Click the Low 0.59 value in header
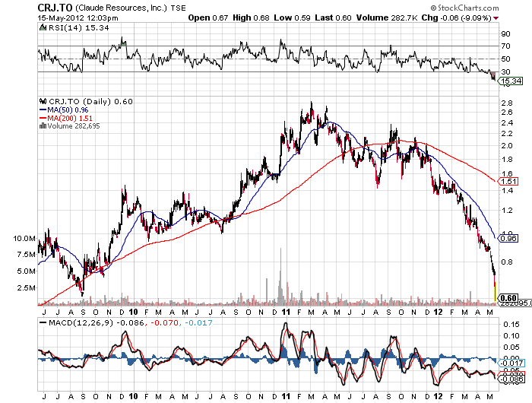Image resolution: width=532 pixels, height=403 pixels. [292, 17]
